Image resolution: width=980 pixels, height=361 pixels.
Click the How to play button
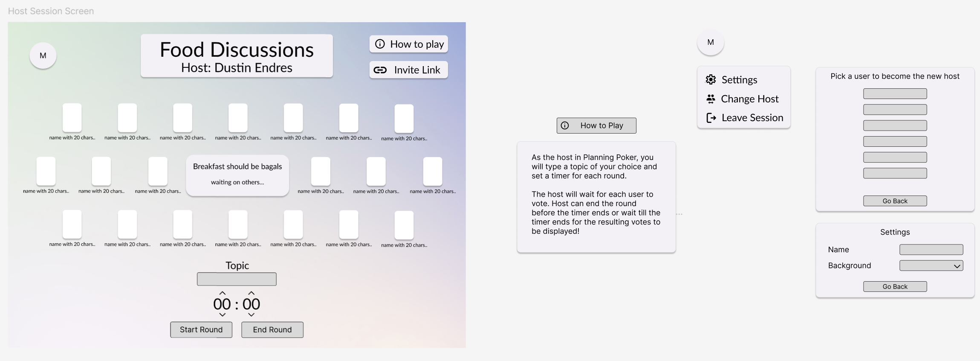coord(409,44)
